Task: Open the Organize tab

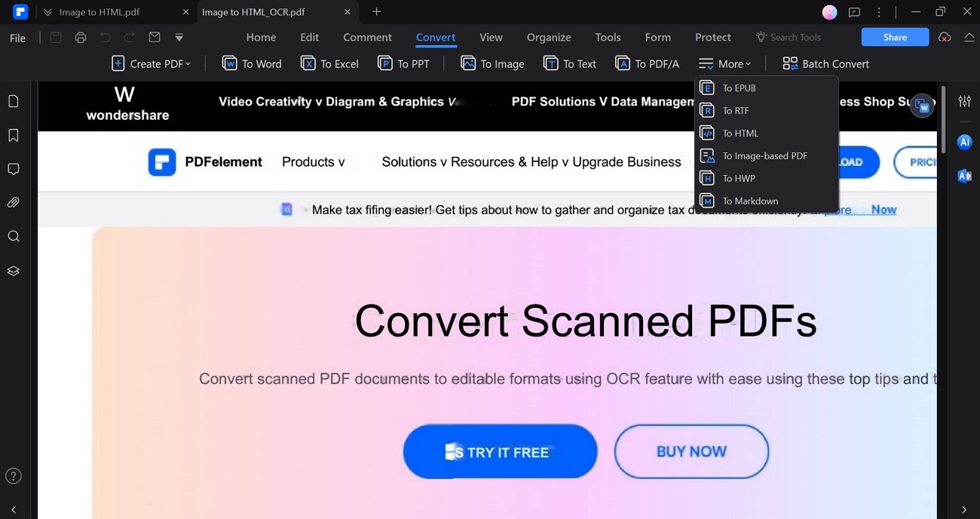Action: (549, 37)
